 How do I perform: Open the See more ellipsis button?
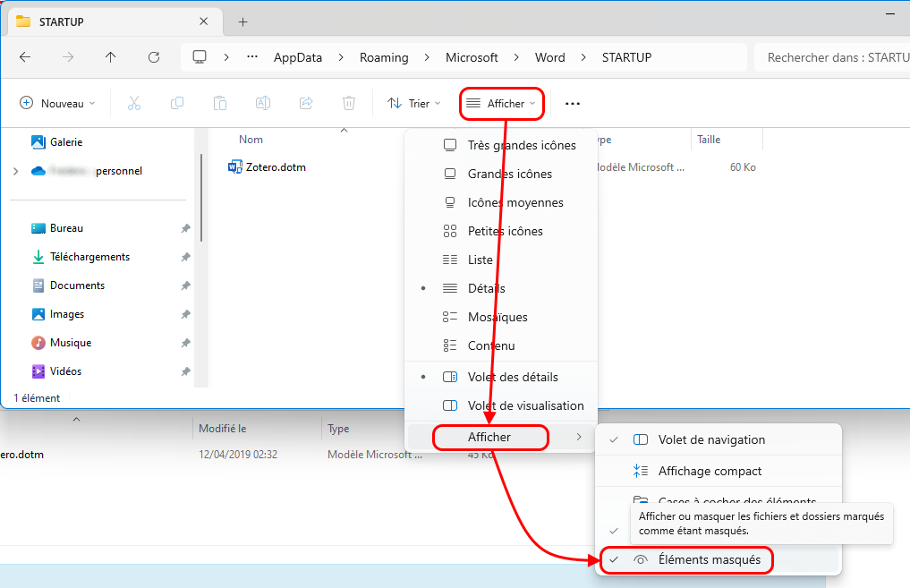(x=573, y=104)
